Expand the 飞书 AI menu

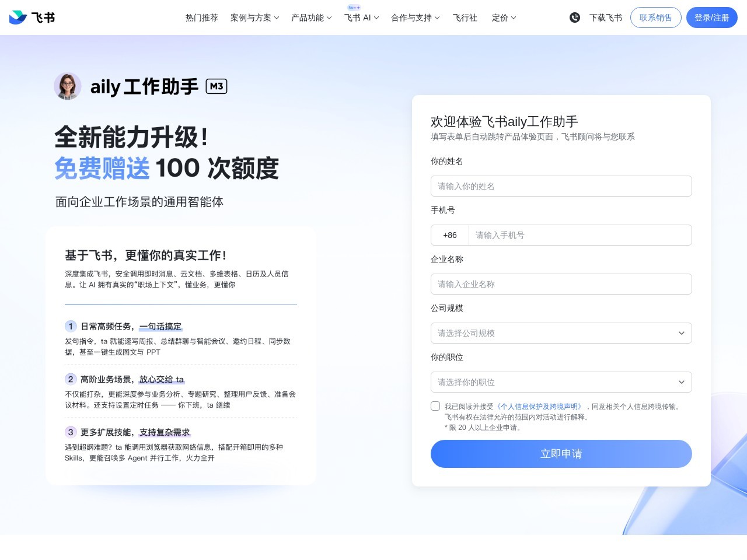click(362, 17)
